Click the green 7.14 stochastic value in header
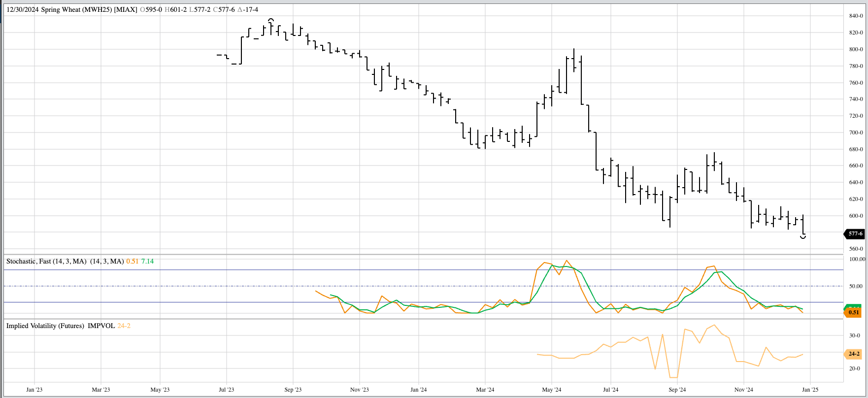Viewport: 868px width, 398px height. click(147, 261)
